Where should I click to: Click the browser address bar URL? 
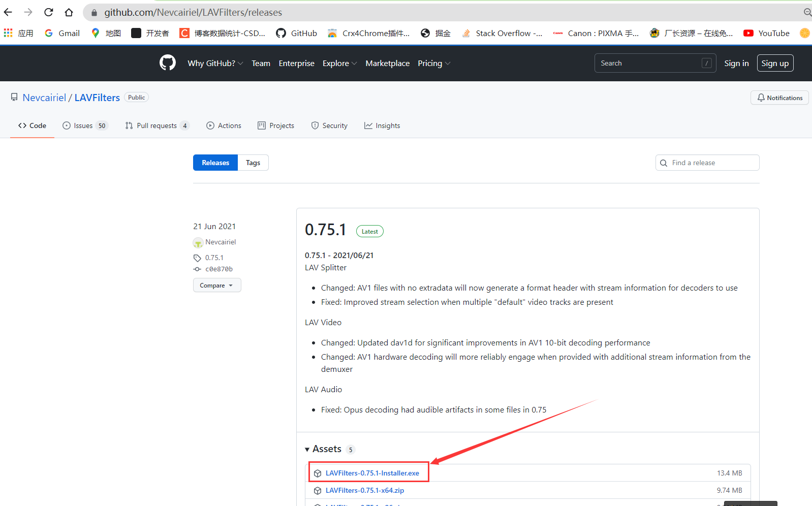pos(193,12)
